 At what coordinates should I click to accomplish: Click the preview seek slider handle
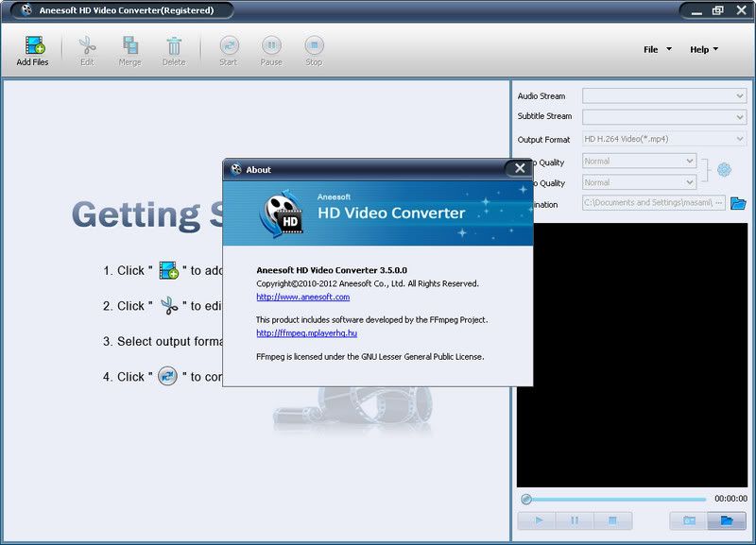point(526,500)
